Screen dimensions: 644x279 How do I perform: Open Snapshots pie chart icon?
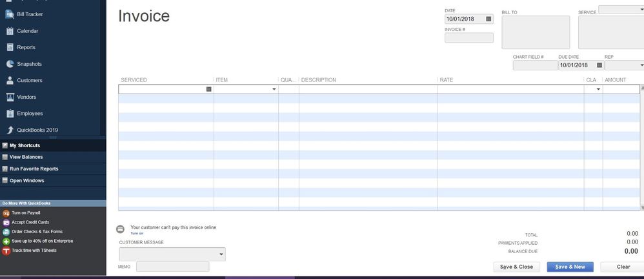[10, 64]
